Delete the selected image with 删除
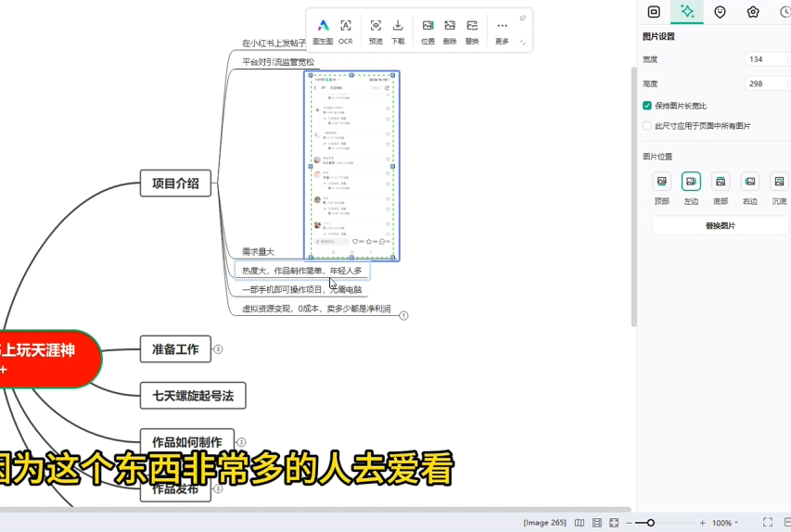 pos(450,31)
